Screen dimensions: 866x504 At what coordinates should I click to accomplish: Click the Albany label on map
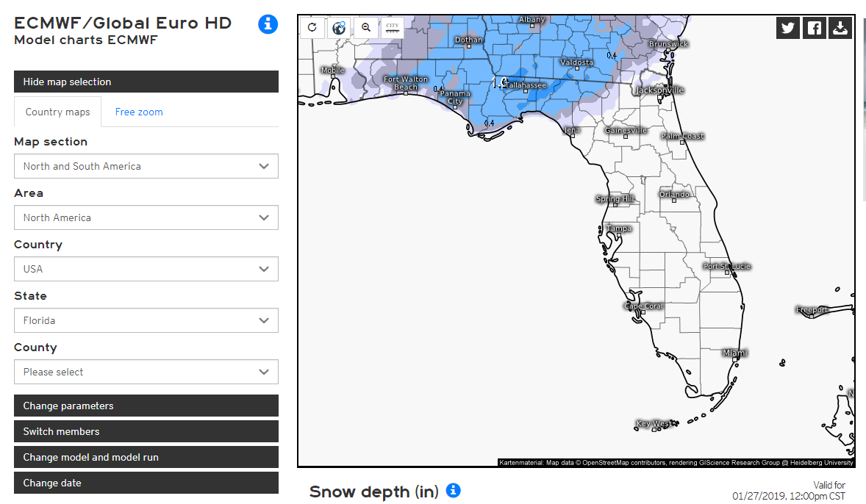(x=532, y=19)
